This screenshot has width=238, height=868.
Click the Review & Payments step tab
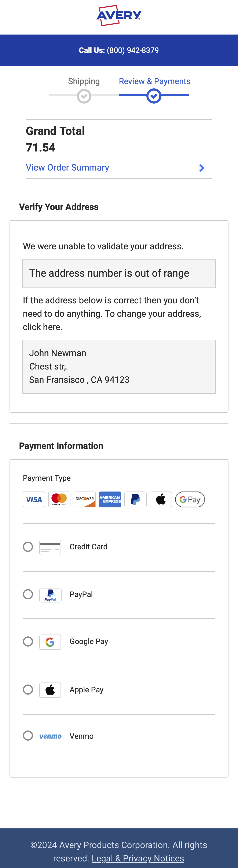click(154, 82)
